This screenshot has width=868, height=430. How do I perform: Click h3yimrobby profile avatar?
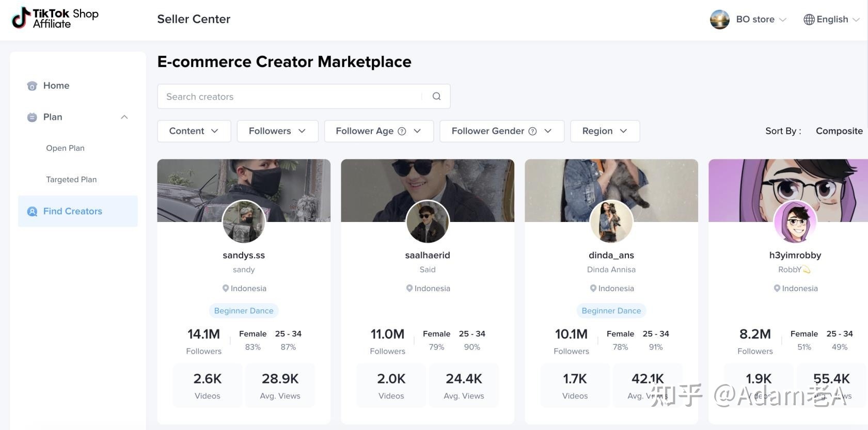(795, 221)
